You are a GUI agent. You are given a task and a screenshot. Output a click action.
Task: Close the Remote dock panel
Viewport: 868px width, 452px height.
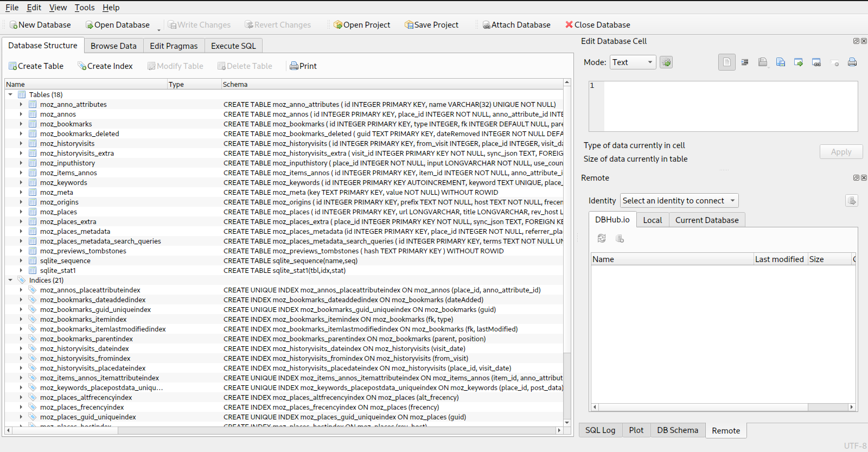tap(864, 178)
